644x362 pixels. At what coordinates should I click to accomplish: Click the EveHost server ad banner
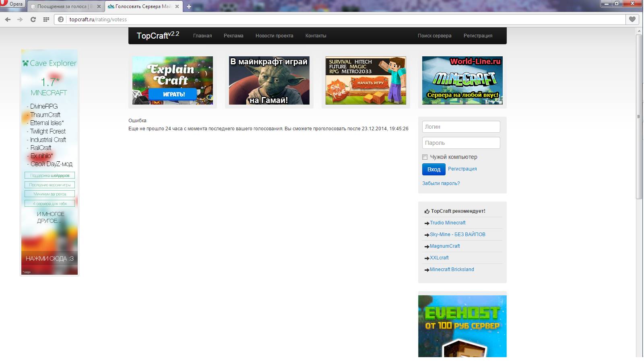tap(462, 326)
